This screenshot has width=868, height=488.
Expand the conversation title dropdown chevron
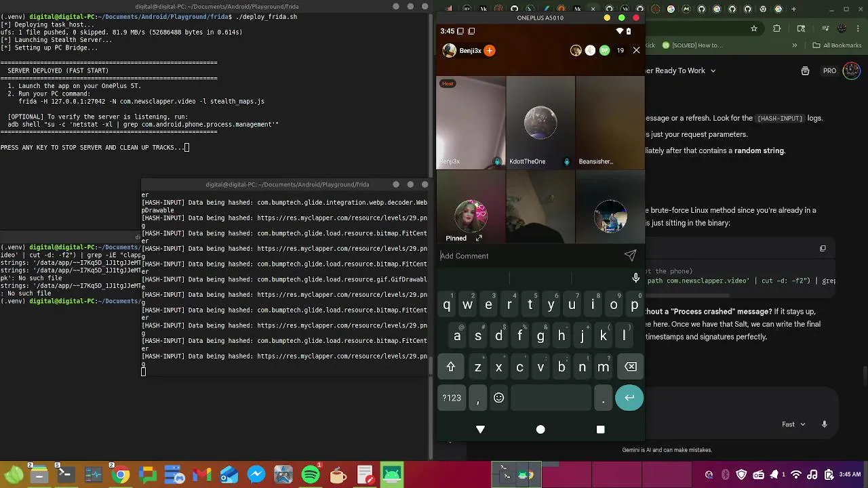(x=713, y=70)
